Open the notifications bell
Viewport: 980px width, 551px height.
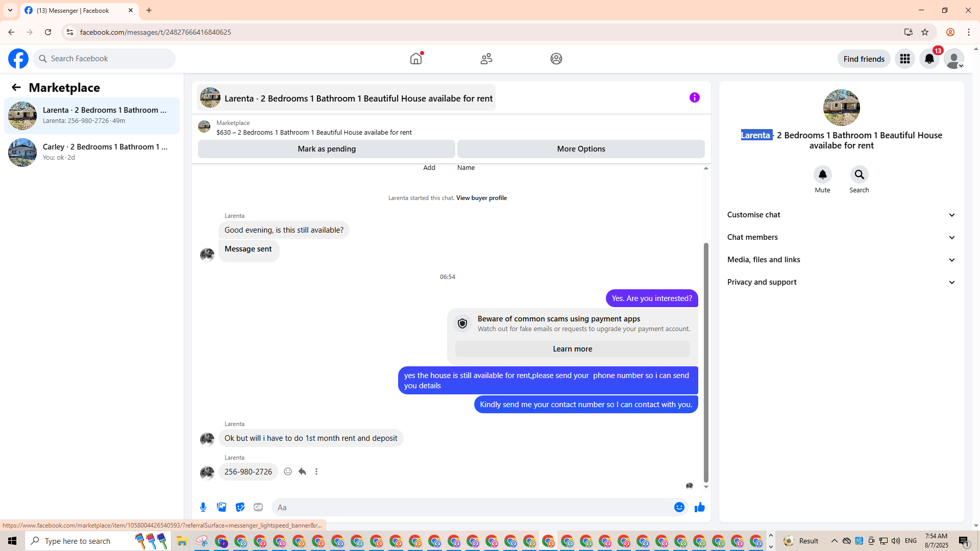(x=929, y=59)
